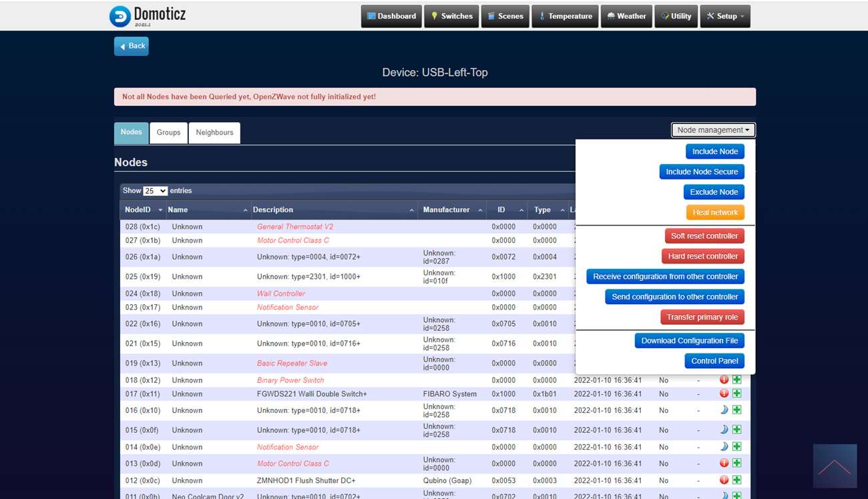Switch to the Neighbours tab
Image resolution: width=868 pixels, height=499 pixels.
[x=214, y=133]
